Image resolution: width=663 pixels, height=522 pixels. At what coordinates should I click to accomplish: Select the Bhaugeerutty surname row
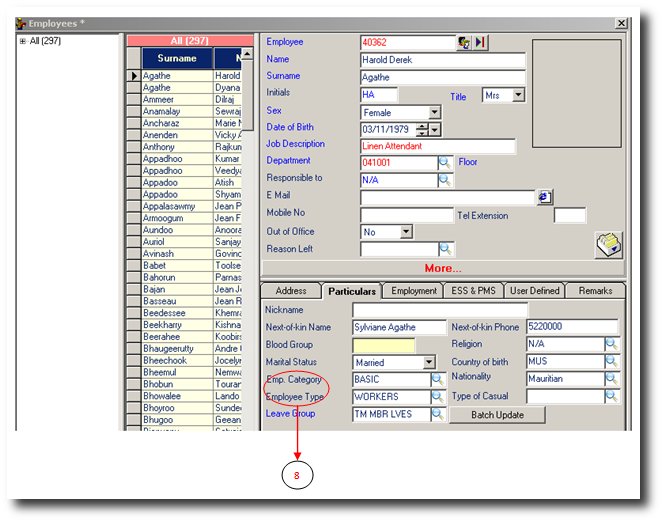coord(177,349)
